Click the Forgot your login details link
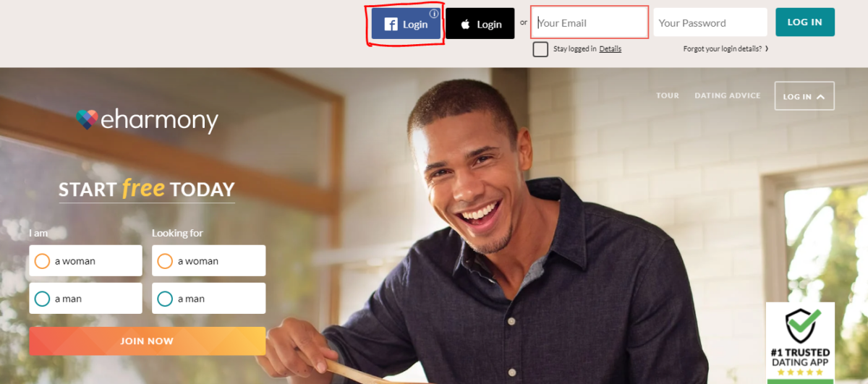This screenshot has width=868, height=384. 722,49
